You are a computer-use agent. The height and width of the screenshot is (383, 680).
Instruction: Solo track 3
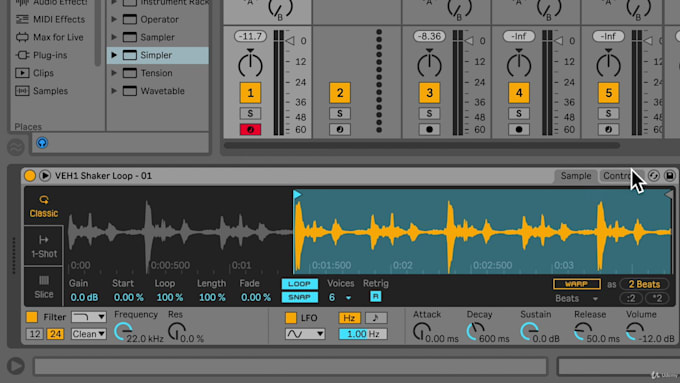pyautogui.click(x=429, y=114)
